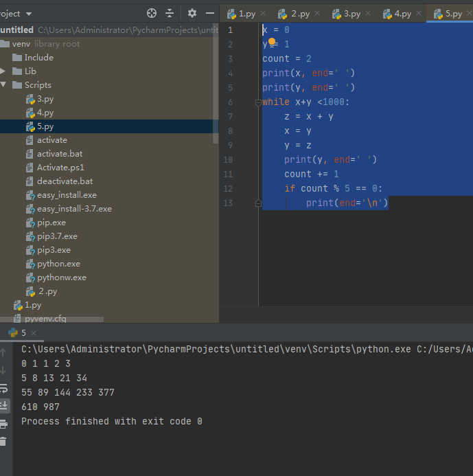Select easy_install.exe in the tree
473x476 pixels.
(x=67, y=195)
